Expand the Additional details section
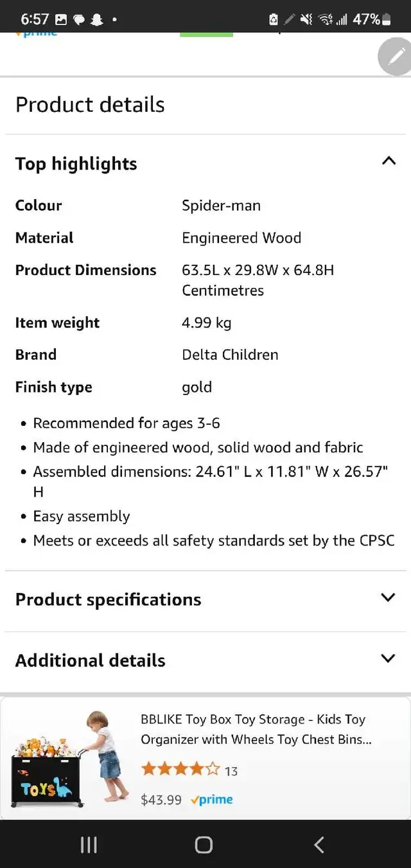Viewport: 411px width, 868px height. click(x=205, y=660)
